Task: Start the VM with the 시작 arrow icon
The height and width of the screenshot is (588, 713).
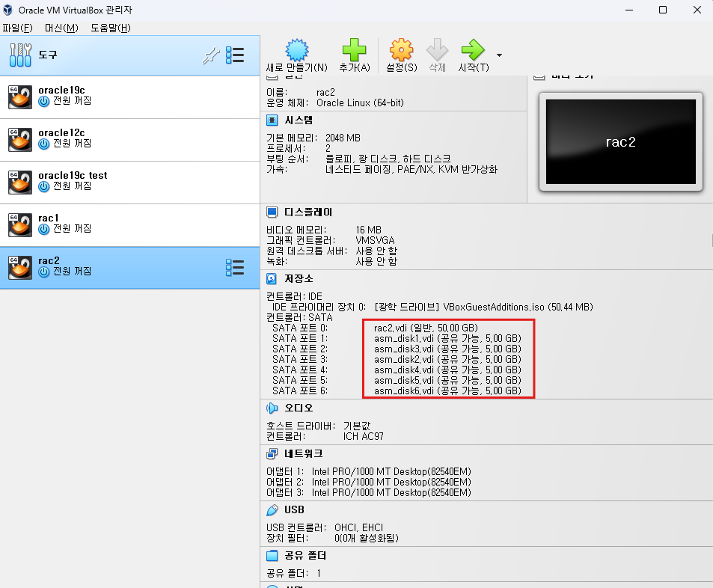Action: click(x=473, y=50)
